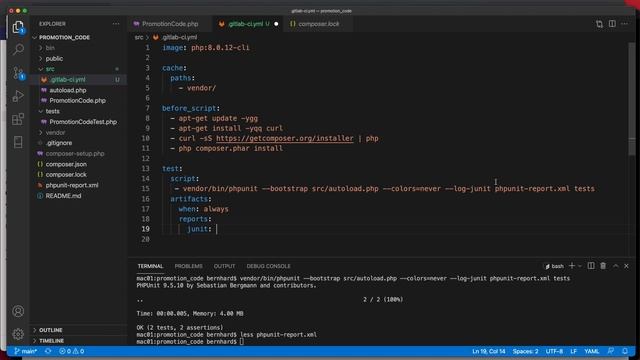Expand the vendor folder

pos(55,132)
